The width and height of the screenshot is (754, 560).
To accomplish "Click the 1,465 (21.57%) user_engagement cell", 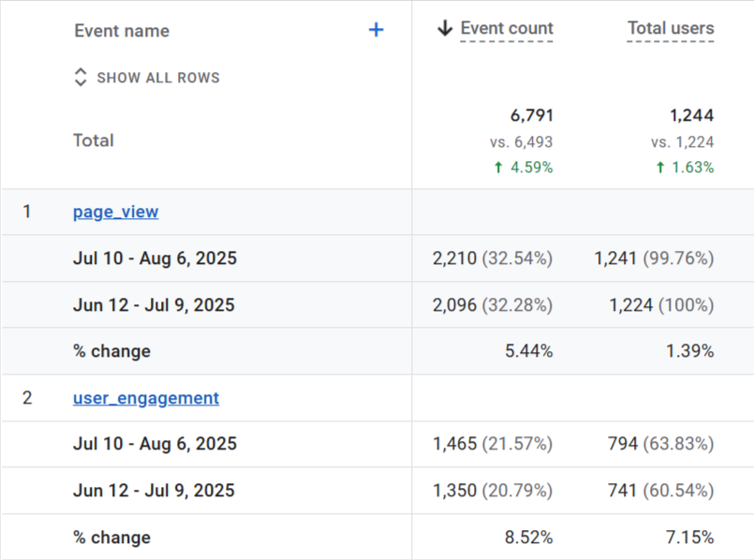I will coord(492,444).
